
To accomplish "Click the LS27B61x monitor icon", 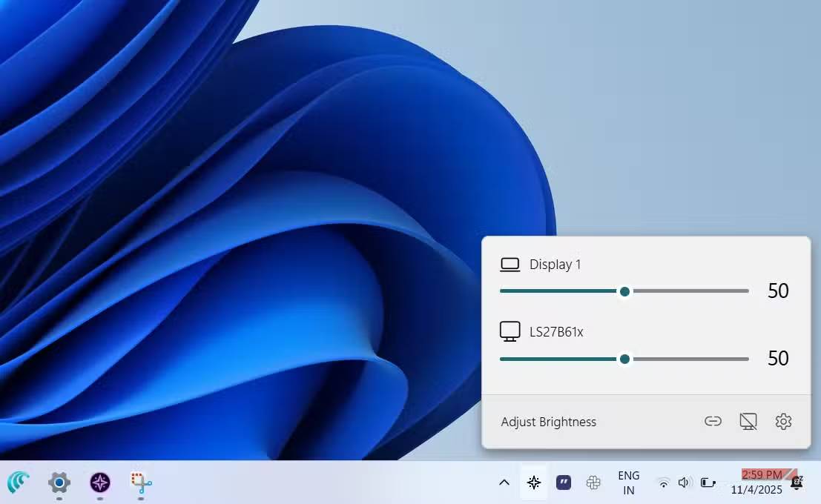I will coord(510,331).
